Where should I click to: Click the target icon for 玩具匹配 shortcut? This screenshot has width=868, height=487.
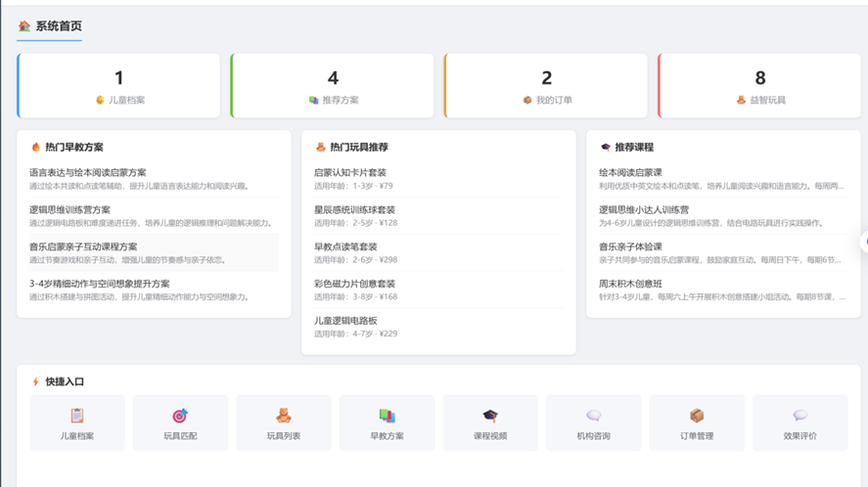180,416
